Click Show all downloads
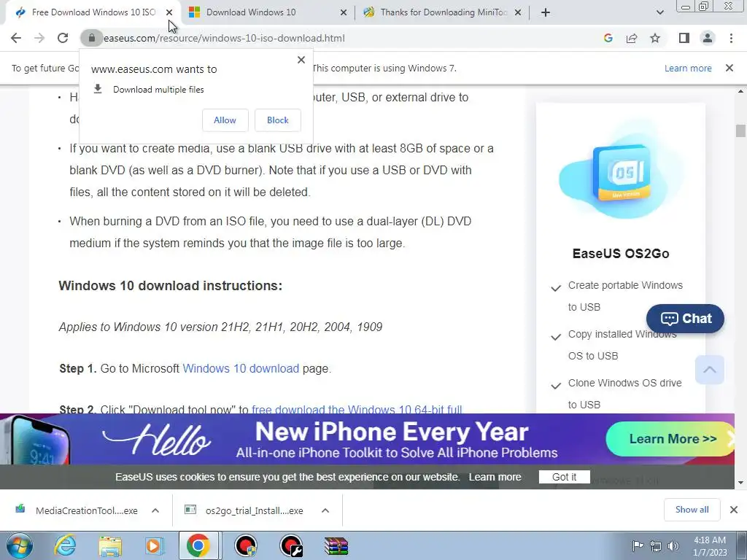747x560 pixels. [692, 510]
